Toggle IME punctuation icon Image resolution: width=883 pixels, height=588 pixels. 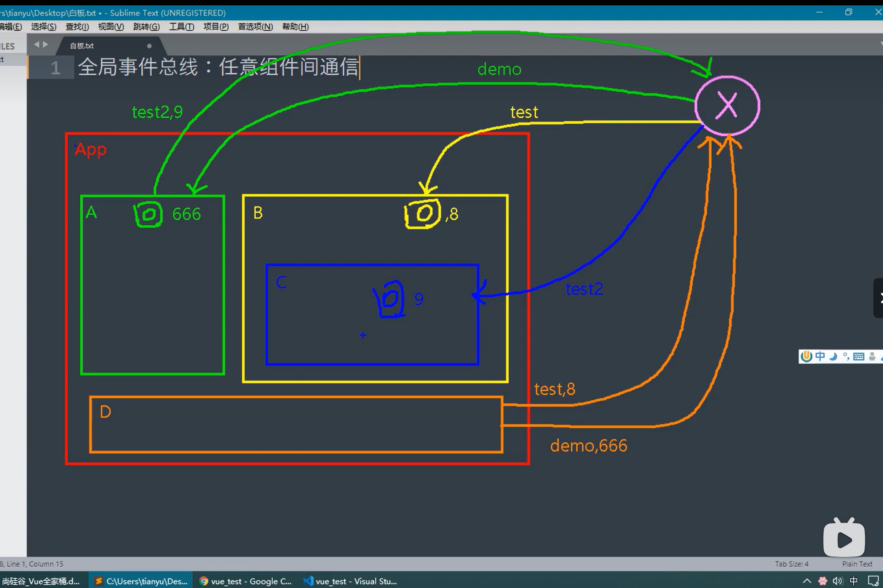coord(846,356)
